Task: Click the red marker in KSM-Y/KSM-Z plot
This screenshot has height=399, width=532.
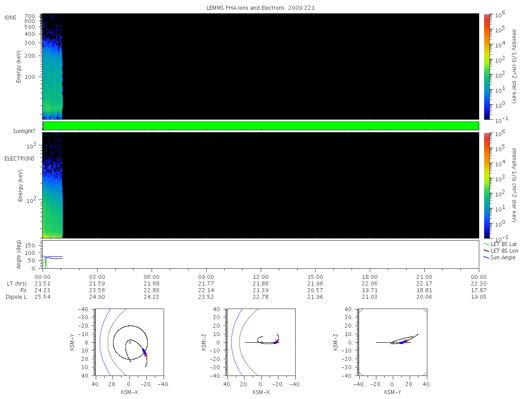Action: click(406, 341)
